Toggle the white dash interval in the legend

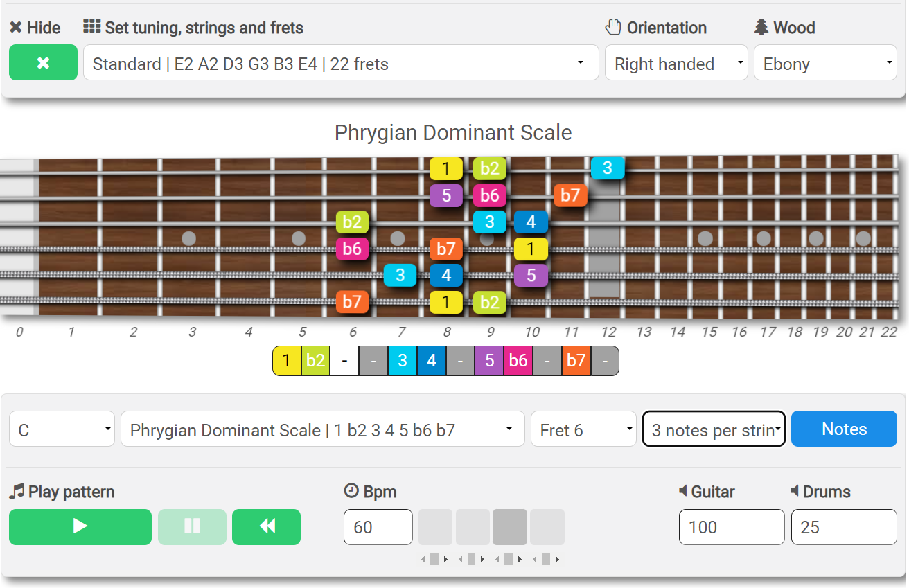(344, 361)
